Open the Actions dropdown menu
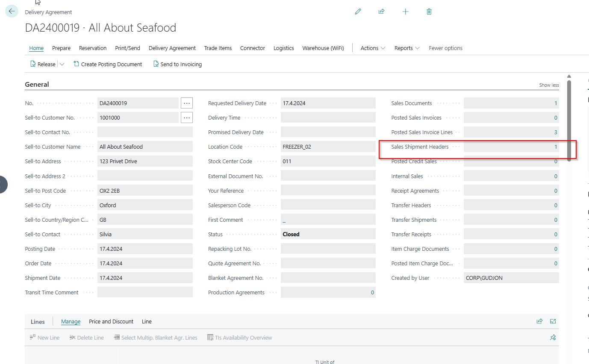This screenshot has width=589, height=364. point(373,48)
